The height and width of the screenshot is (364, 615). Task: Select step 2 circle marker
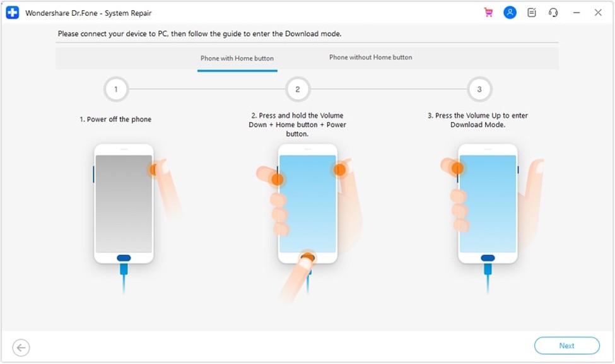(x=298, y=90)
